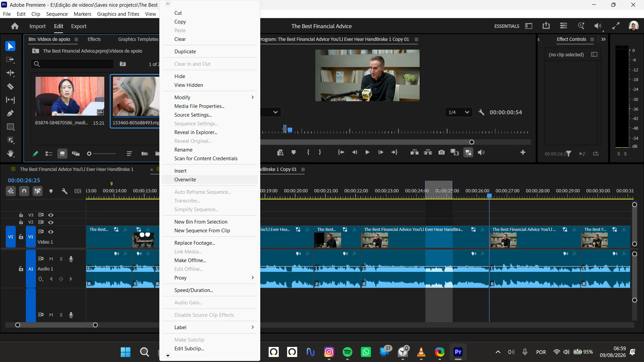
Task: Open Spotify from the taskbar
Action: [x=347, y=352]
